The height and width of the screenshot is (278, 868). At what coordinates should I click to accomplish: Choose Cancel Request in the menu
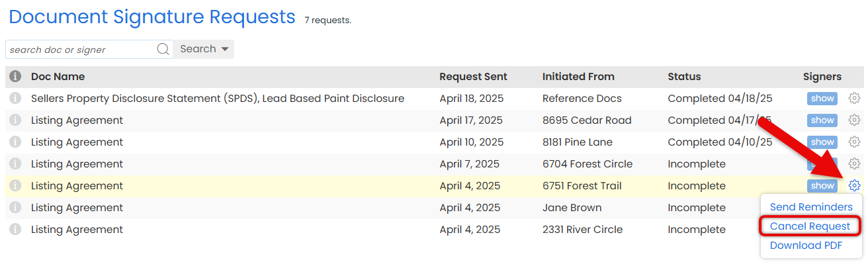pos(810,226)
